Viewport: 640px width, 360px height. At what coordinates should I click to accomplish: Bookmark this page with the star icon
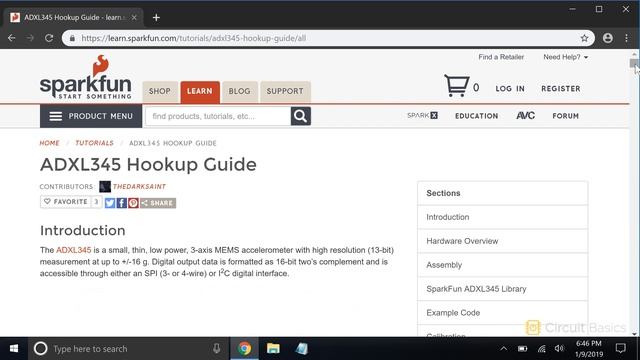pos(584,38)
